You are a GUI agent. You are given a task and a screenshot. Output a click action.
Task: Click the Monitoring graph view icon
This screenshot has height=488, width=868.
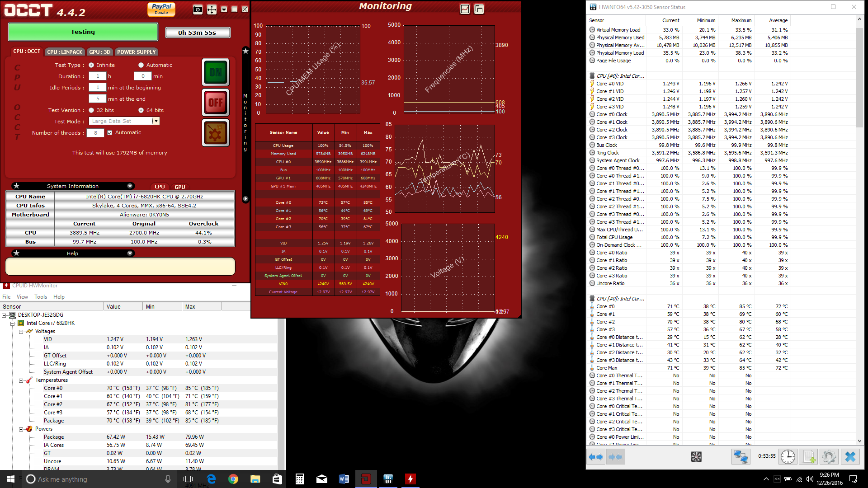[465, 9]
